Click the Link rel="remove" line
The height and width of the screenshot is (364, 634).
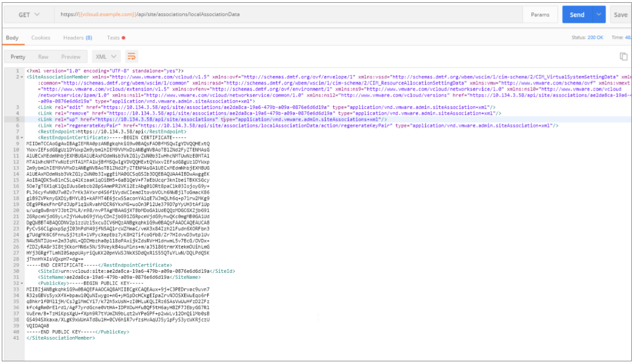tap(270, 113)
